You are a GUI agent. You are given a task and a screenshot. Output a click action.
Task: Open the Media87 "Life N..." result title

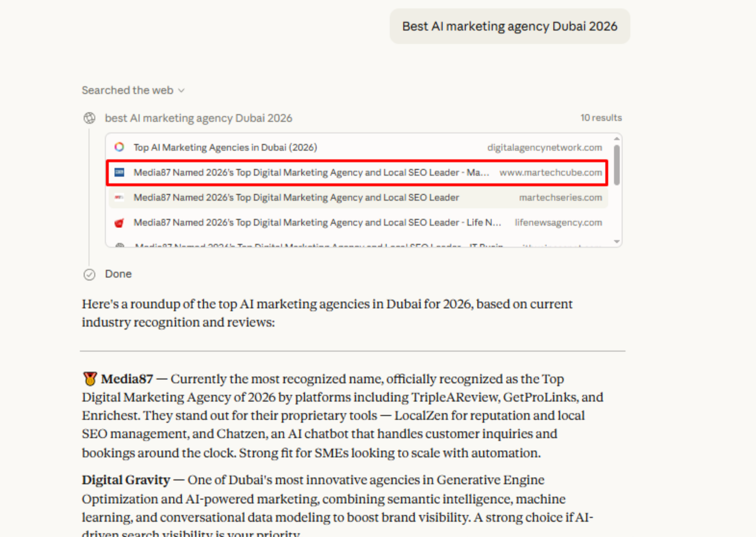[x=317, y=223]
